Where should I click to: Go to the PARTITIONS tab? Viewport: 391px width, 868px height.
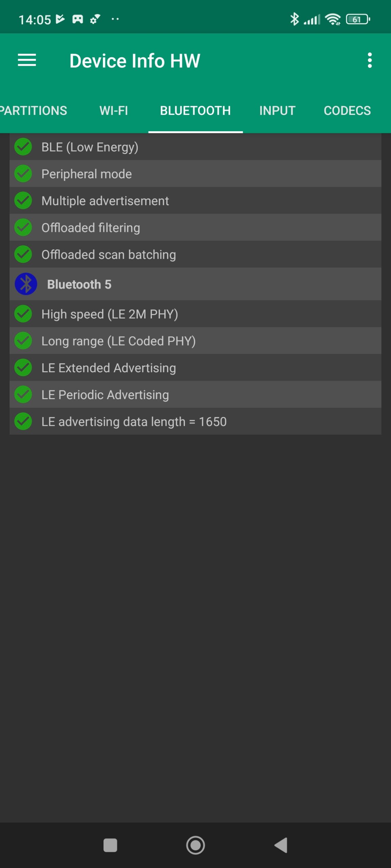pyautogui.click(x=34, y=111)
